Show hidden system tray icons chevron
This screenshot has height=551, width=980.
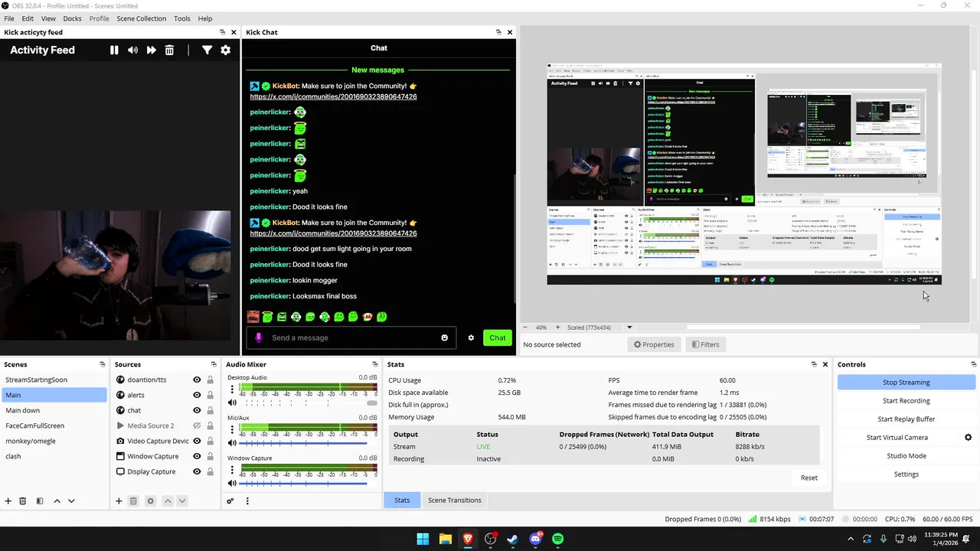pyautogui.click(x=850, y=539)
